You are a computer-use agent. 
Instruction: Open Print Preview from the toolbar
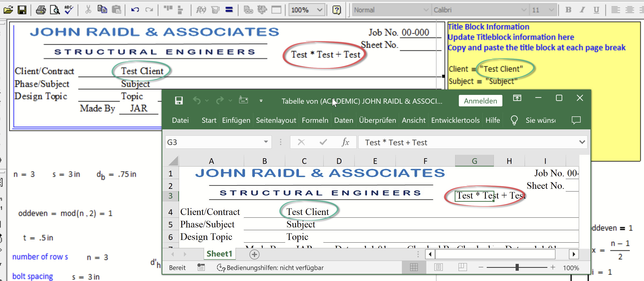[55, 10]
